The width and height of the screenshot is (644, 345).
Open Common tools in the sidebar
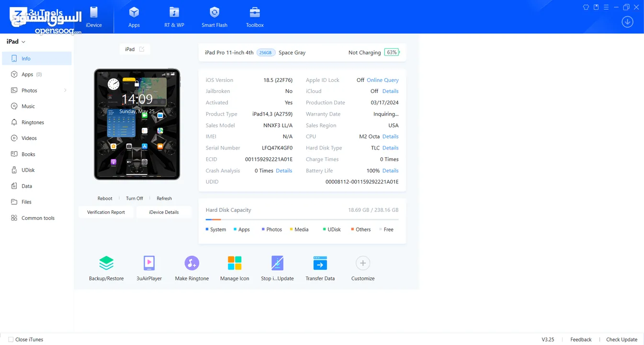[x=37, y=218]
